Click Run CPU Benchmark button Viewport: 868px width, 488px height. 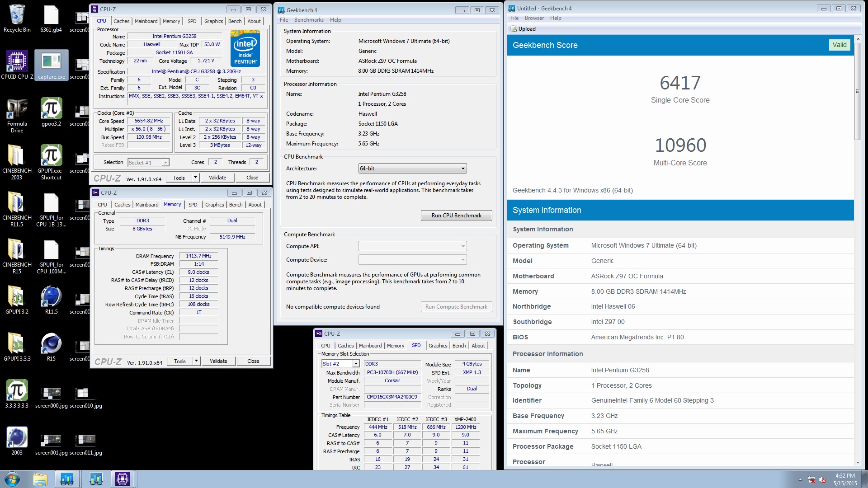[x=456, y=216]
